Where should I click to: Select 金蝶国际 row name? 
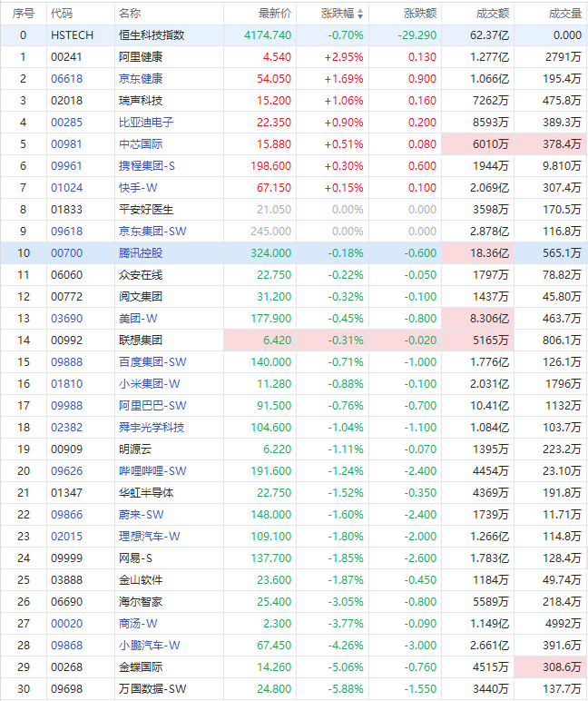click(141, 667)
